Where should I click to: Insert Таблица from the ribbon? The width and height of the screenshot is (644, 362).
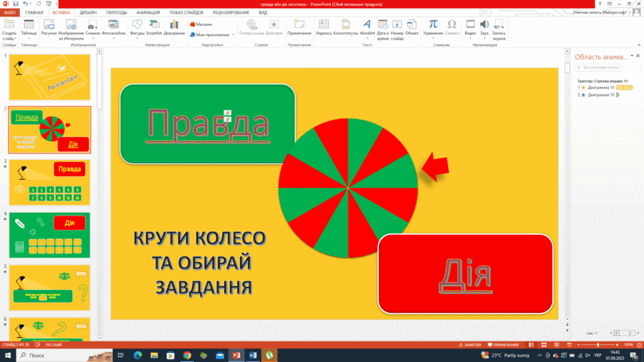(29, 29)
